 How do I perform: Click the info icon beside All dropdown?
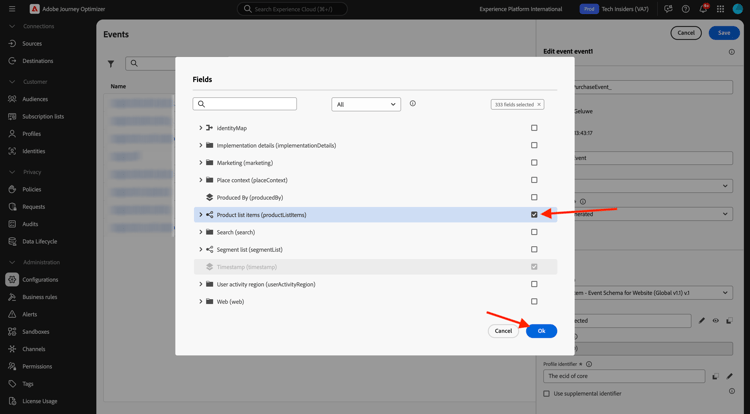point(413,104)
